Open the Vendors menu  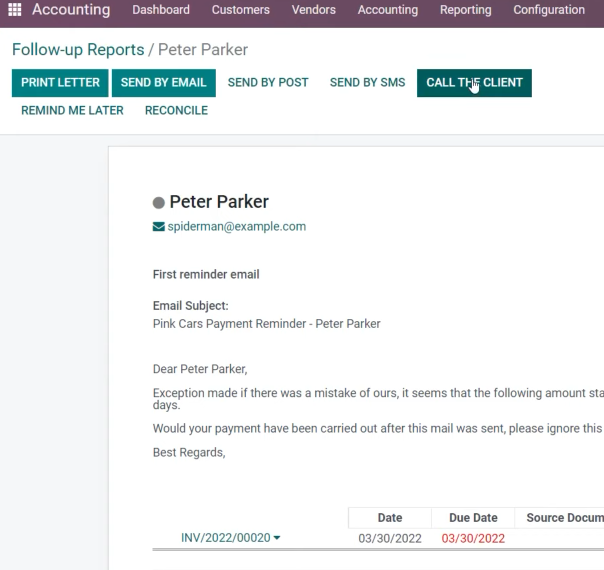pos(314,10)
